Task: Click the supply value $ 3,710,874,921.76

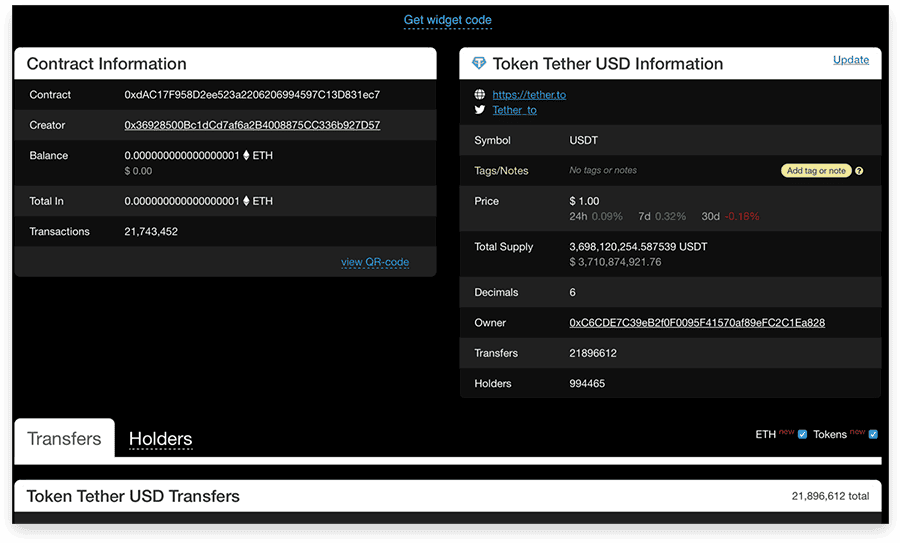Action: 615,262
